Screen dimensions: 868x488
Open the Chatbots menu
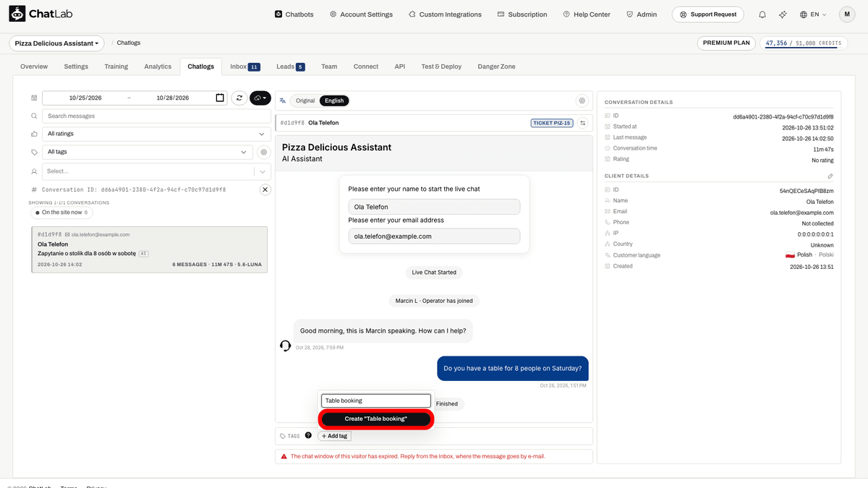click(294, 14)
